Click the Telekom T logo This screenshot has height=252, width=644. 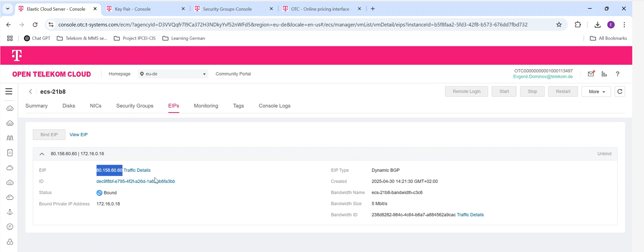tap(17, 55)
